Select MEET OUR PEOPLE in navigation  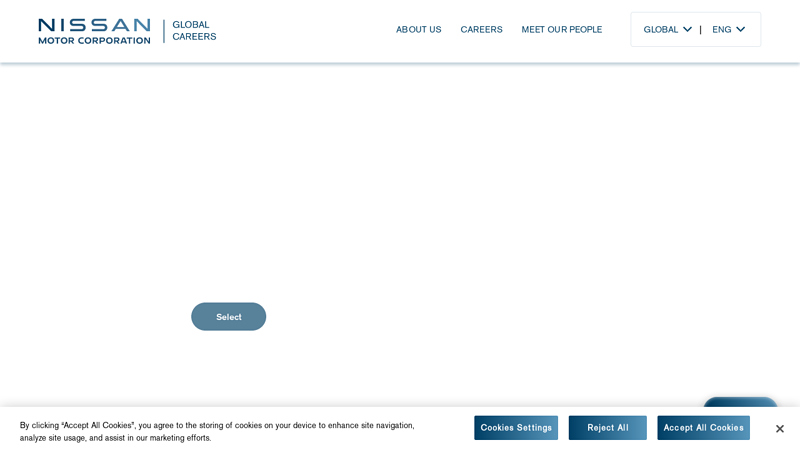click(561, 30)
